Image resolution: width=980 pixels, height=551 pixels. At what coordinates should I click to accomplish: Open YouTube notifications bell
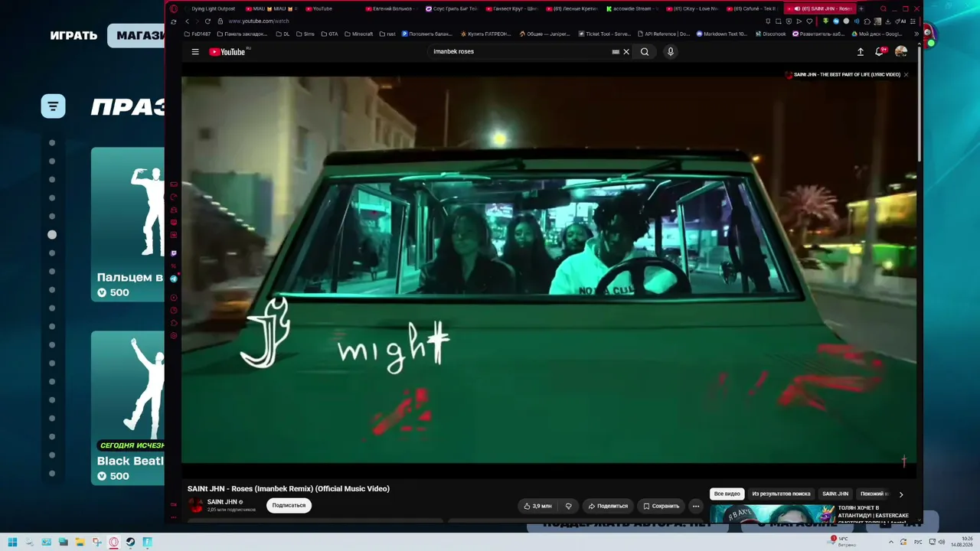[x=880, y=52]
